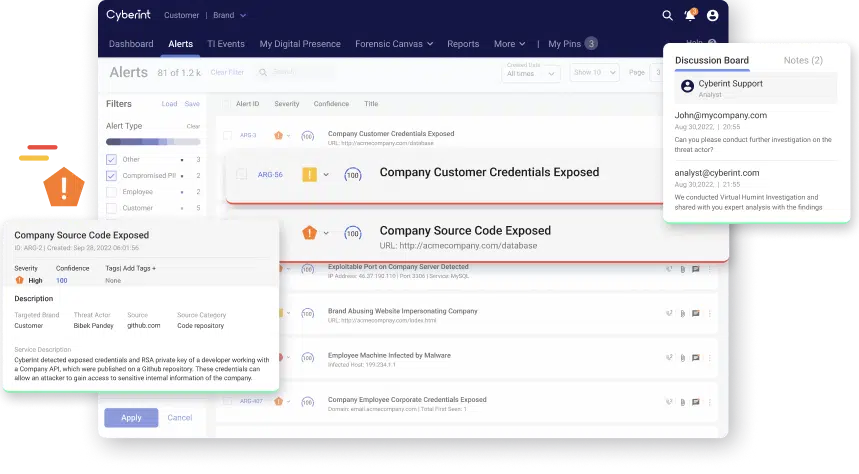Open attachments on Company Employee Corporate Credentials row
The width and height of the screenshot is (859, 474).
click(x=683, y=402)
